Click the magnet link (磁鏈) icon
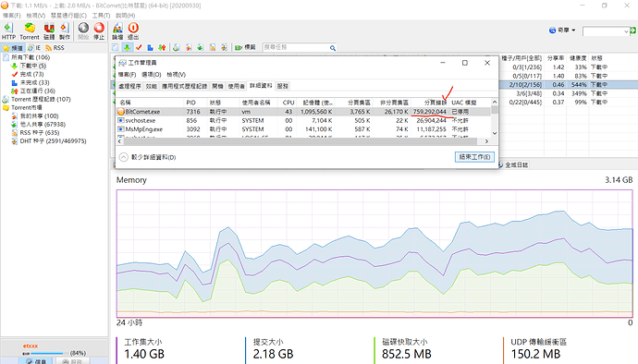This screenshot has height=364, width=638. [49, 29]
